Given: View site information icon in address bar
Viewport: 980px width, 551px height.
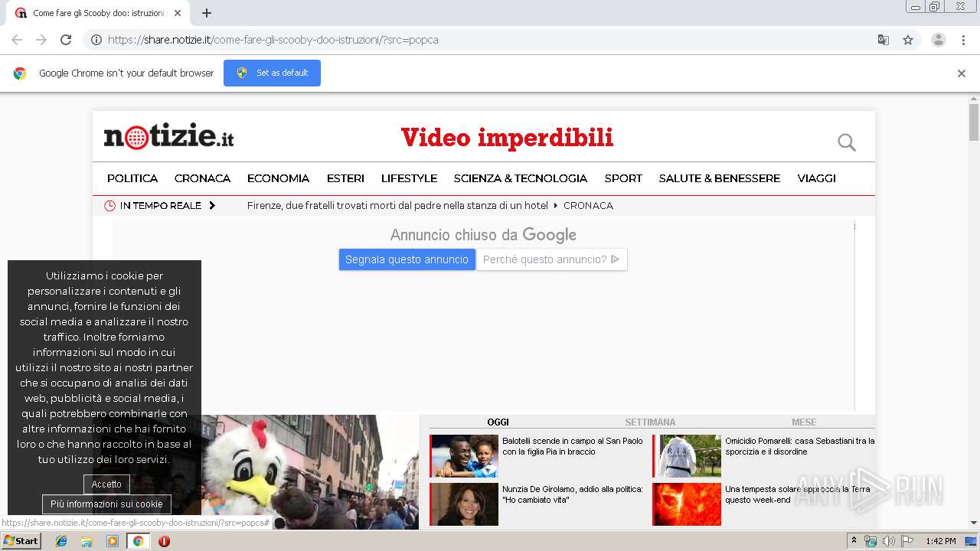Looking at the screenshot, I should [96, 40].
